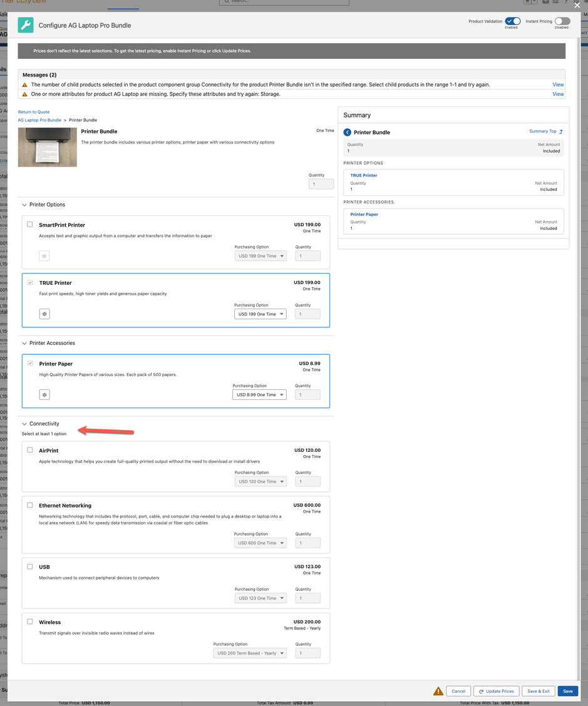Screen dimensions: 588x706
Task: Open the Salesforce help question mark icon
Action: coord(566,3)
